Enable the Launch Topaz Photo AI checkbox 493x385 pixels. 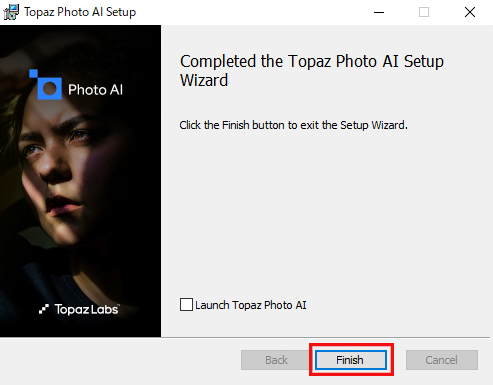186,305
